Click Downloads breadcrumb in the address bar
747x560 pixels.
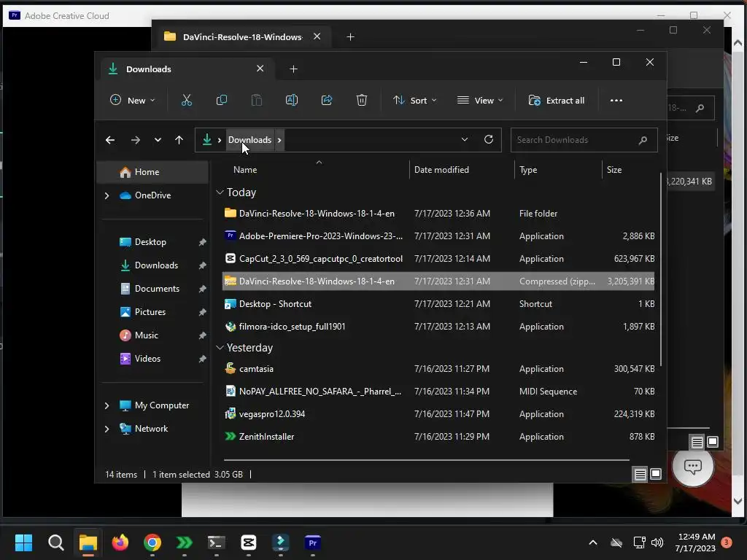pos(249,140)
